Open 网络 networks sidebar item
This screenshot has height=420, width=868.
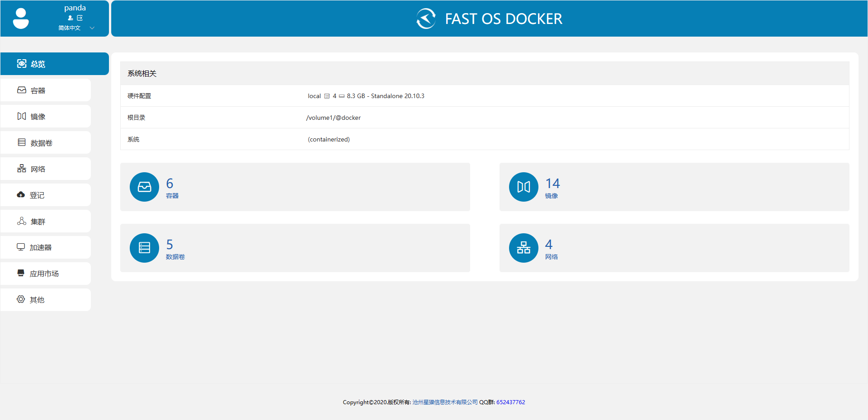pyautogui.click(x=45, y=169)
